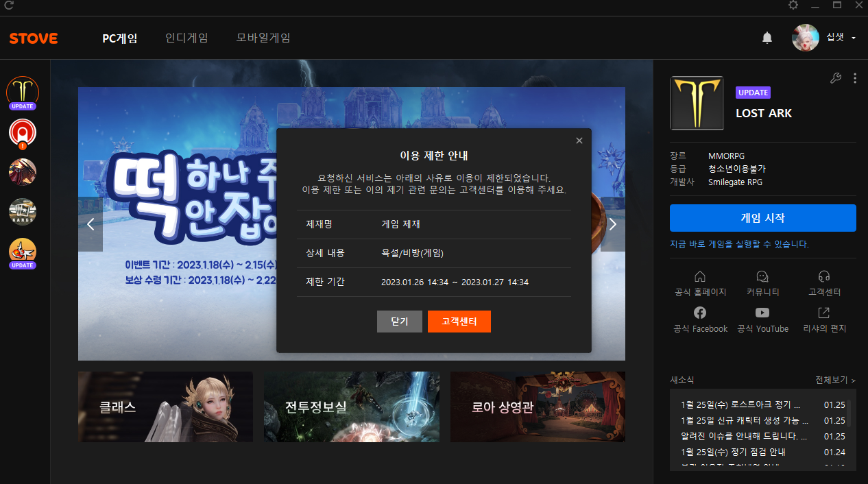Click the customer center headset icon
This screenshot has width=868, height=484.
(824, 276)
